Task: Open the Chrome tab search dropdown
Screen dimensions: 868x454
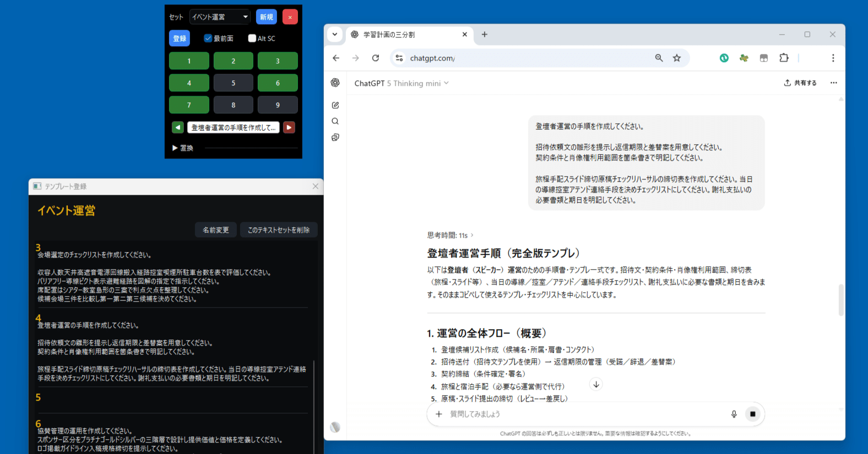Action: (335, 34)
